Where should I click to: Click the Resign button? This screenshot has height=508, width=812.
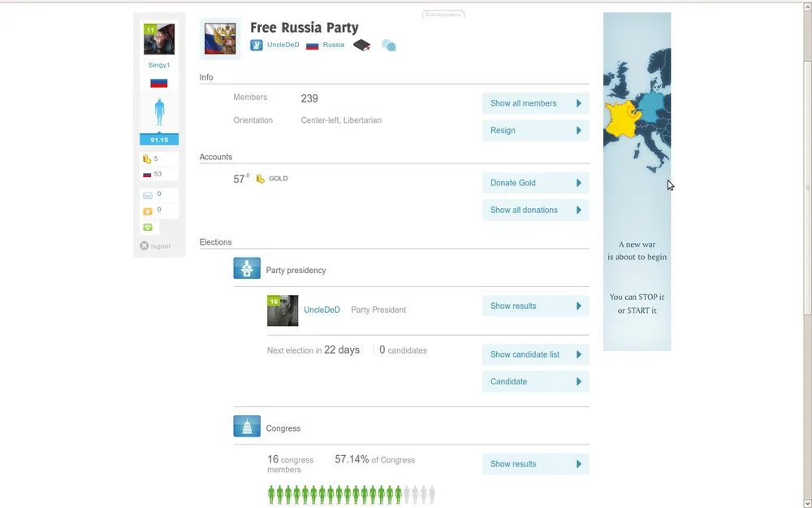tap(535, 130)
